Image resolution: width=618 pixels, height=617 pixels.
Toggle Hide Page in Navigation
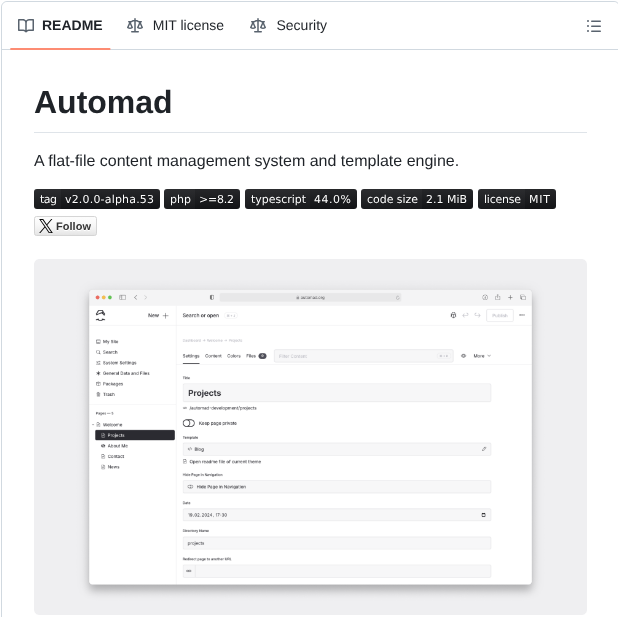pos(190,487)
